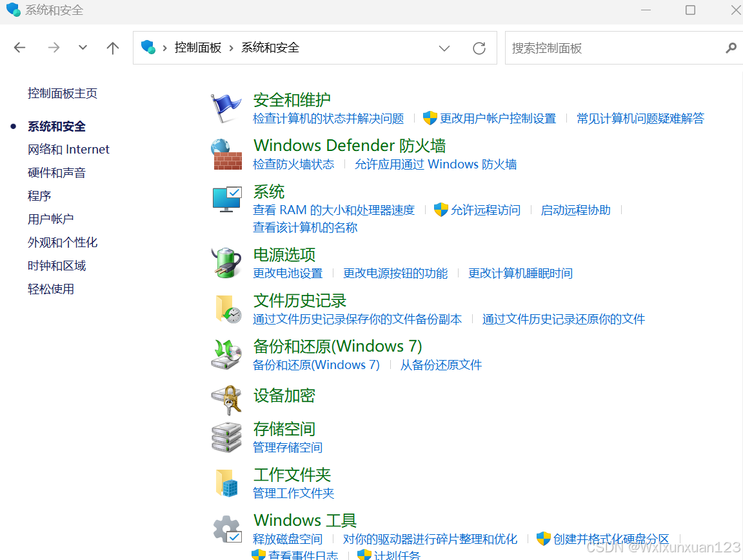Click the Windows Tools gear icon

click(227, 529)
